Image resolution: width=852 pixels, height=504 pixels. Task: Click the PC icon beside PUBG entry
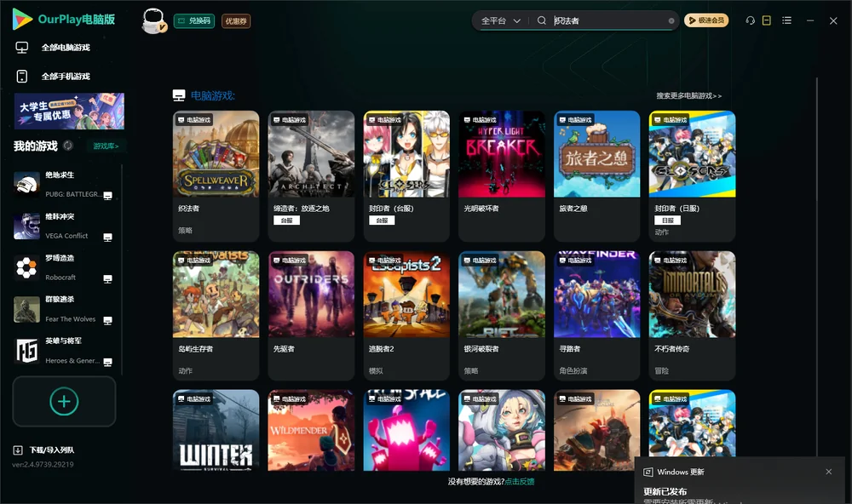tap(107, 196)
